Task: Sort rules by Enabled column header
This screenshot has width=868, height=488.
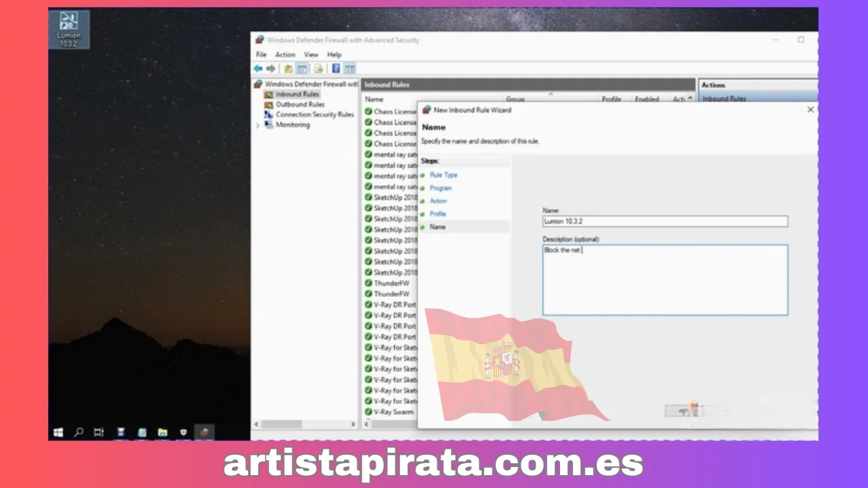Action: click(647, 99)
